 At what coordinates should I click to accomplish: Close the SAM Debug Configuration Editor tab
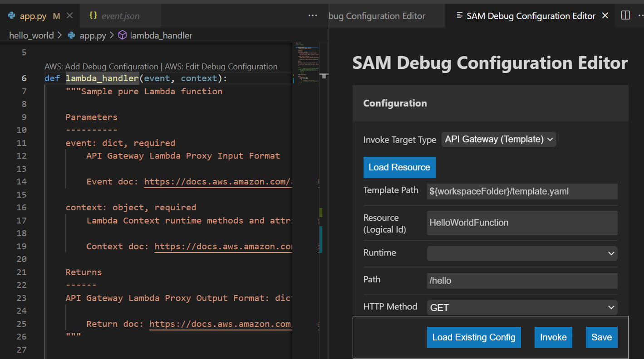[605, 16]
